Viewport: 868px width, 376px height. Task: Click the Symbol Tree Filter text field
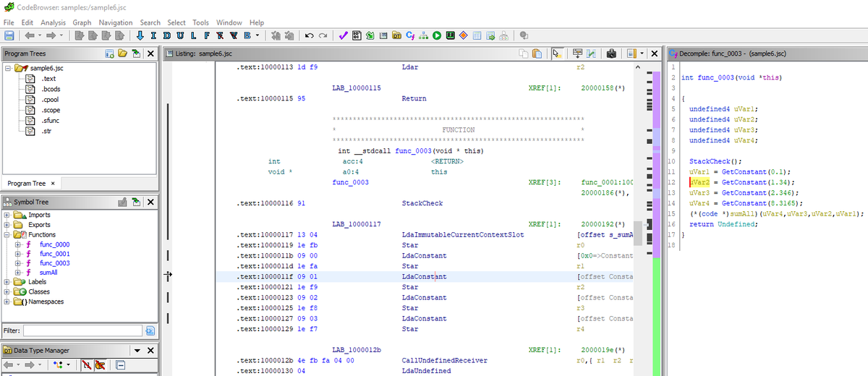pyautogui.click(x=83, y=330)
